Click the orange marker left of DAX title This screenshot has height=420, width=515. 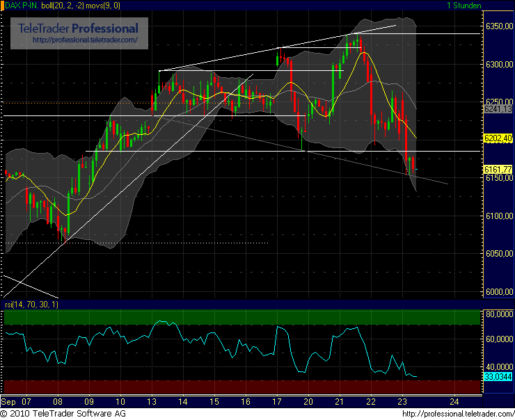pyautogui.click(x=2, y=6)
